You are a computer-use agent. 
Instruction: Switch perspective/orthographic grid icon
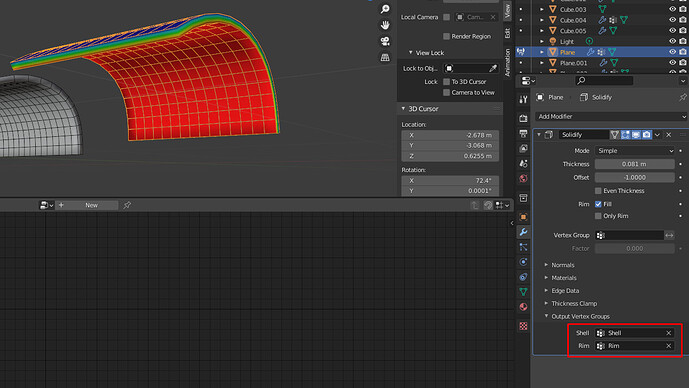tap(385, 58)
